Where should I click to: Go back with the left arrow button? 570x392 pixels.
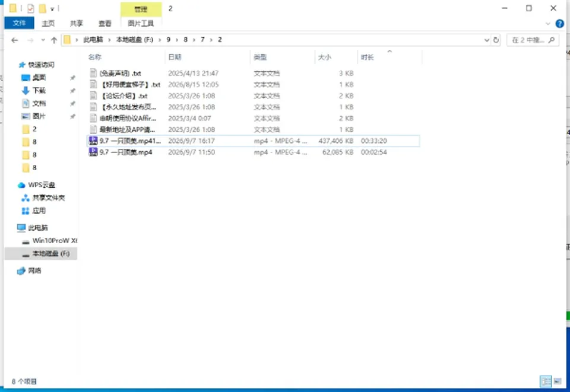click(x=14, y=40)
